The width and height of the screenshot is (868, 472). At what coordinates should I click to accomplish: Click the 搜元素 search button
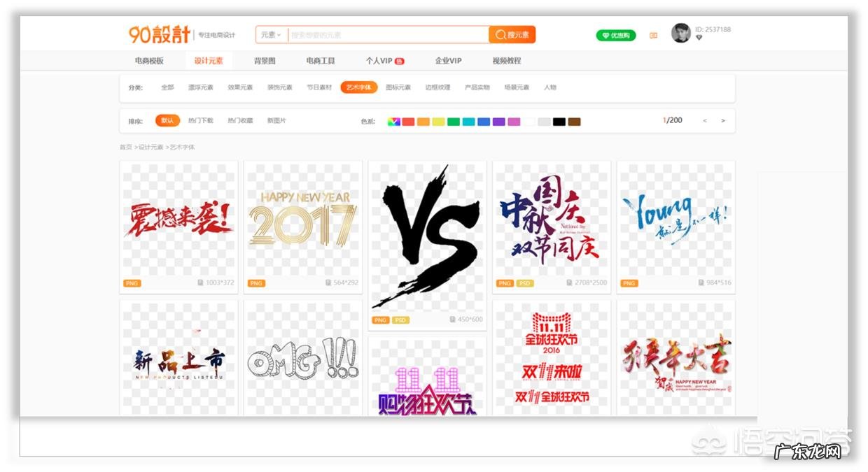[x=512, y=34]
